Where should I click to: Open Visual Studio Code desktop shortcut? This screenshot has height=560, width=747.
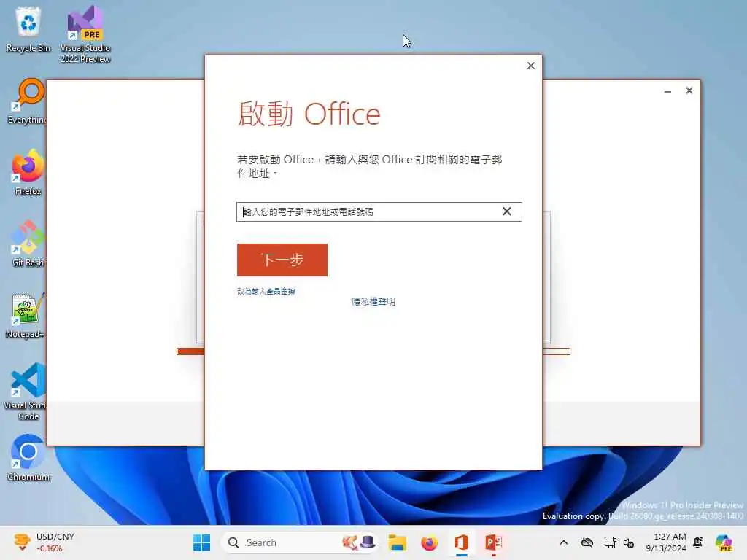click(26, 392)
